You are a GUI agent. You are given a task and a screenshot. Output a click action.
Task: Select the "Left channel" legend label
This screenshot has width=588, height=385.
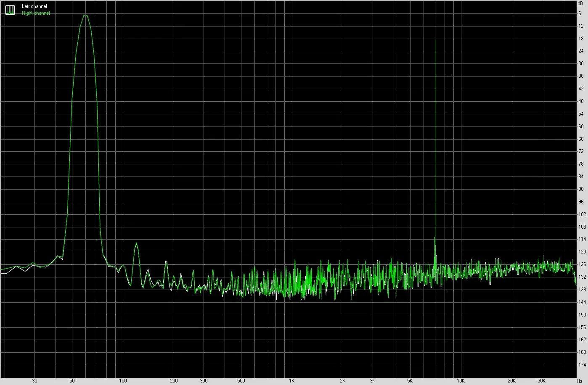pyautogui.click(x=34, y=6)
